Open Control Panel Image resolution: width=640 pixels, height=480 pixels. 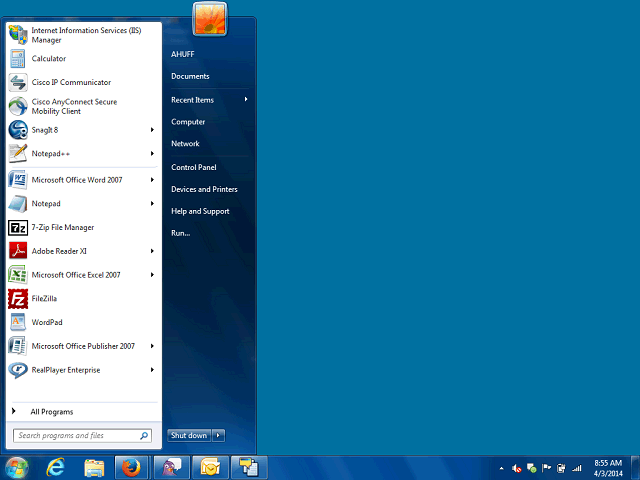point(193,167)
